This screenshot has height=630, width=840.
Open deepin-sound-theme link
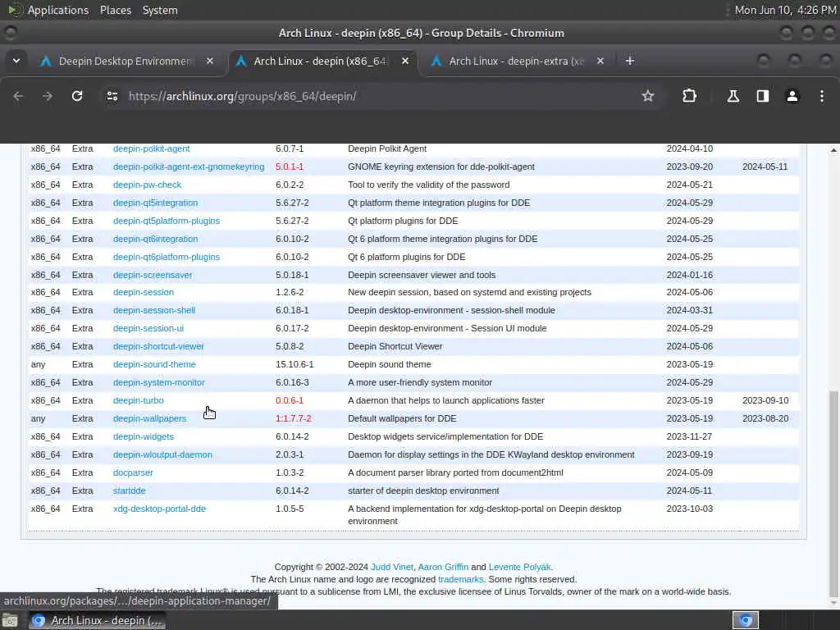tap(154, 364)
